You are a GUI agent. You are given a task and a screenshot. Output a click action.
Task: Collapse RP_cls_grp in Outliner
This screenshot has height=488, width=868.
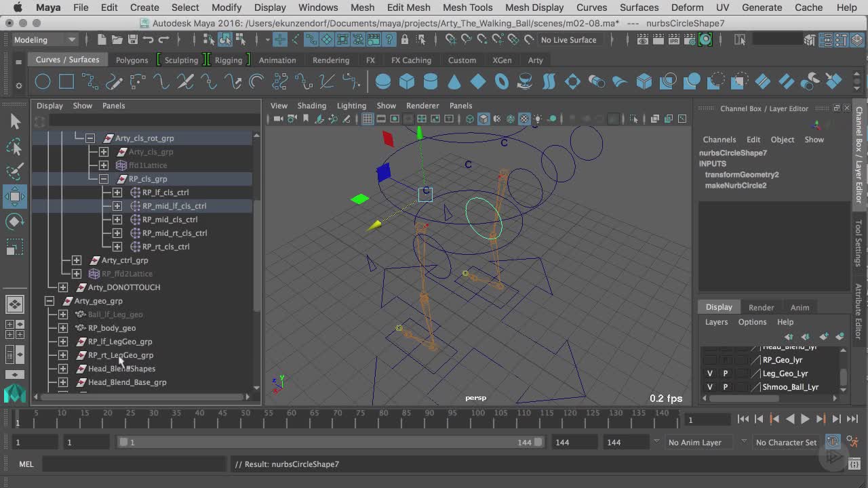click(x=103, y=179)
